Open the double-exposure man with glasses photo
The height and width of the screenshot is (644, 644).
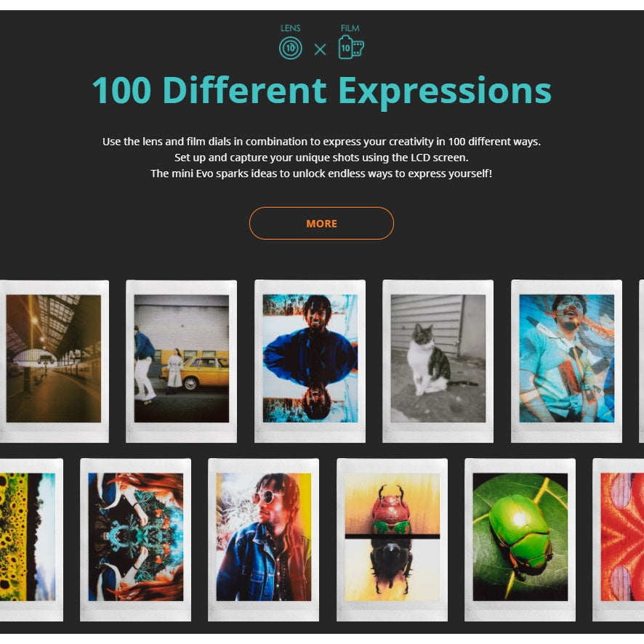coord(566,361)
